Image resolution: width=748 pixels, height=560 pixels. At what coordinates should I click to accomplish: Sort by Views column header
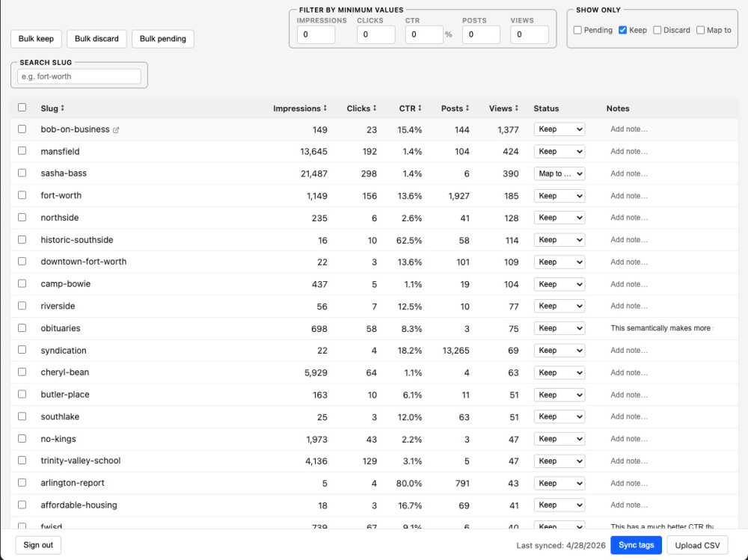coord(503,108)
